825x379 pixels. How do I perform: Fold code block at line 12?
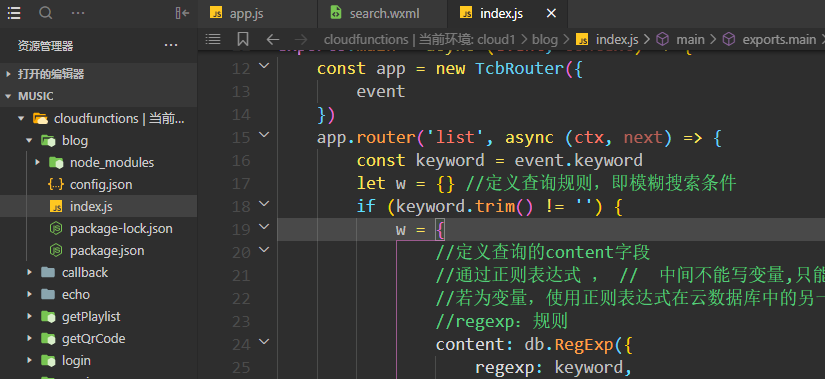264,65
